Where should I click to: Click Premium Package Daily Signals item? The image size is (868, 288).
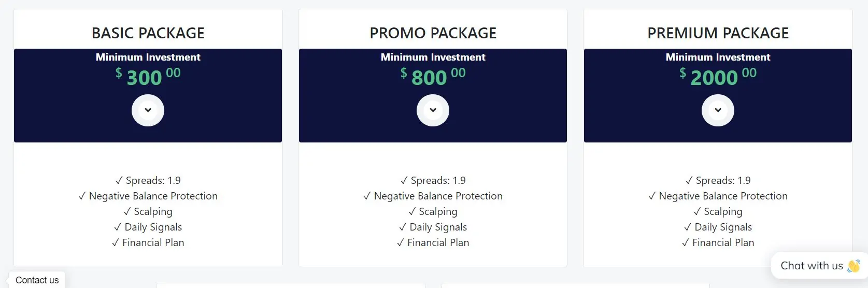(x=718, y=227)
